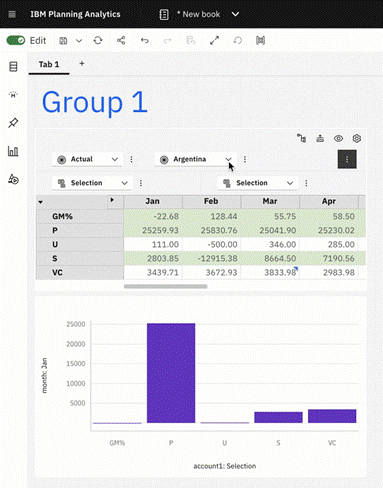Open the New book dropdown chevron
Image resolution: width=383 pixels, height=488 pixels.
pos(235,14)
